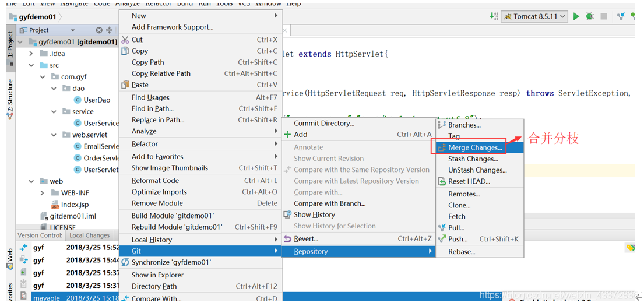Click the Make Project binary icon
The width and height of the screenshot is (644, 306).
493,16
